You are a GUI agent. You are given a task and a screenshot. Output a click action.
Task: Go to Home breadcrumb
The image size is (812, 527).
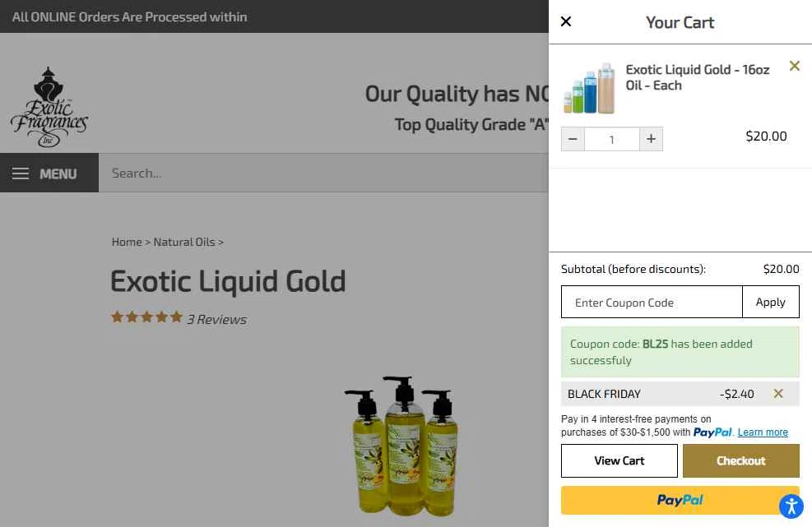tap(127, 242)
